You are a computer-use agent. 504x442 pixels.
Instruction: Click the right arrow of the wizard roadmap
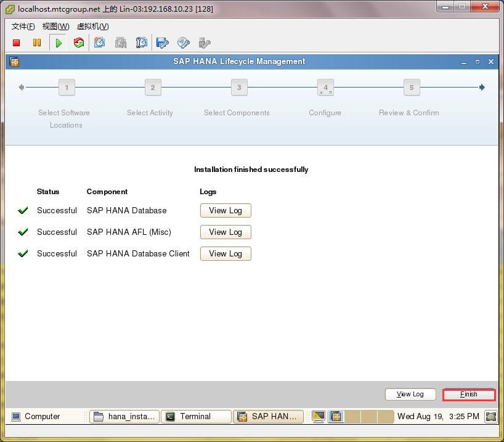pyautogui.click(x=482, y=87)
